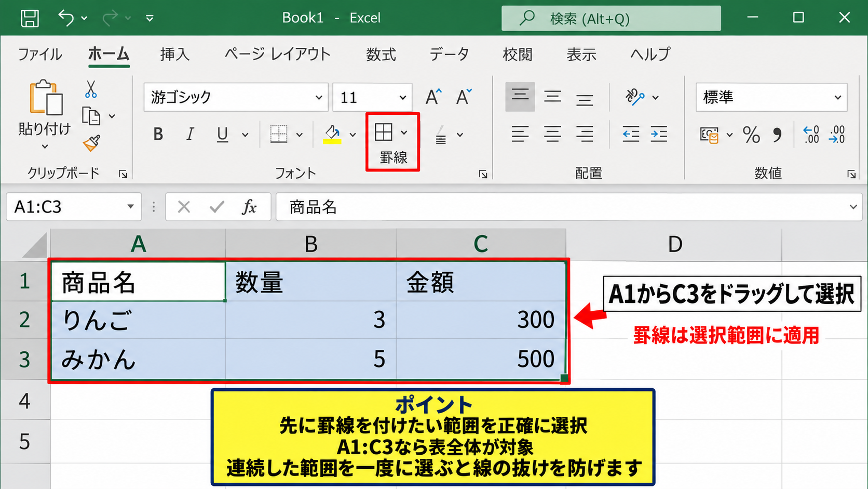
Task: Click the increase indent icon
Action: [x=659, y=135]
